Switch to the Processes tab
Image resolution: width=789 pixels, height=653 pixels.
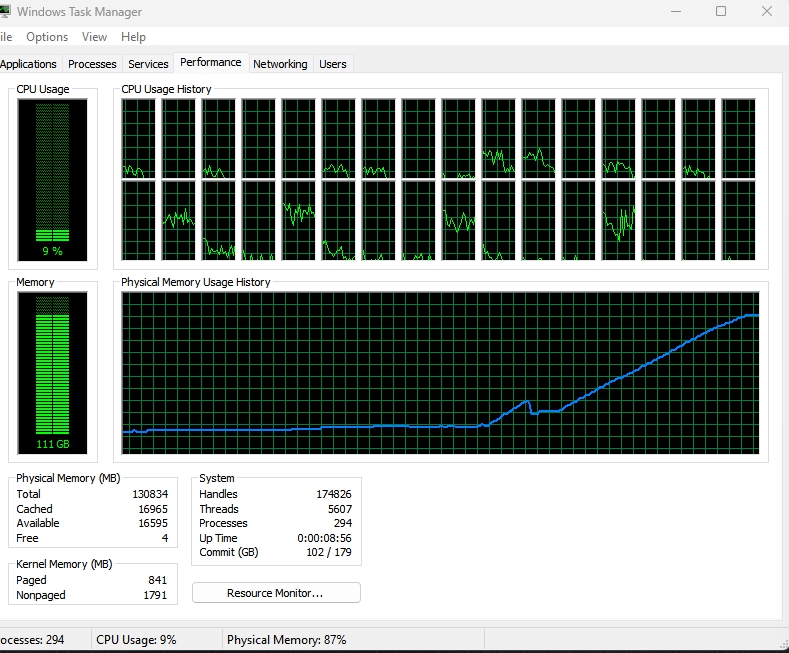coord(92,64)
